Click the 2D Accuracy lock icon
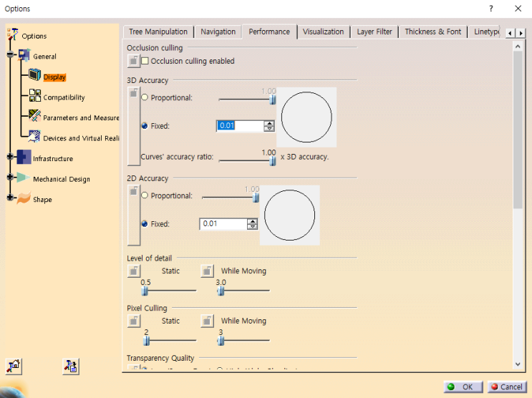 134,215
